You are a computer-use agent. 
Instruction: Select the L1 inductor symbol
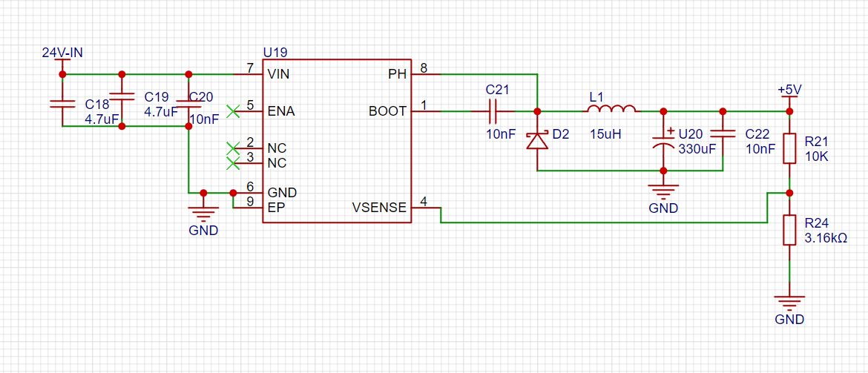pyautogui.click(x=611, y=110)
